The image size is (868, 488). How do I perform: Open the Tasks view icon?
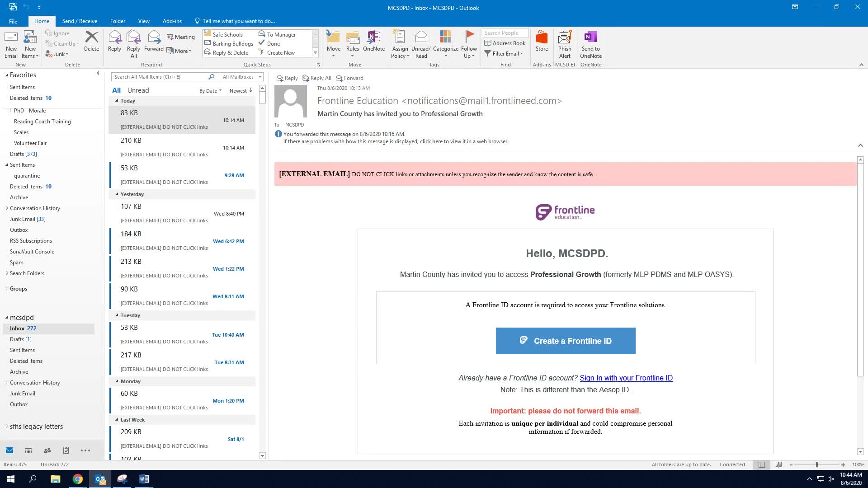66,450
